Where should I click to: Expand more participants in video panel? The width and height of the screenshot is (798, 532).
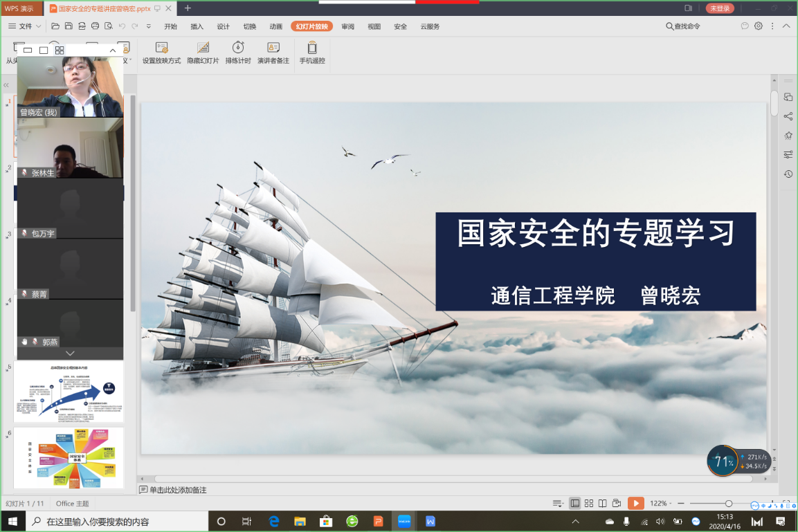pyautogui.click(x=70, y=354)
